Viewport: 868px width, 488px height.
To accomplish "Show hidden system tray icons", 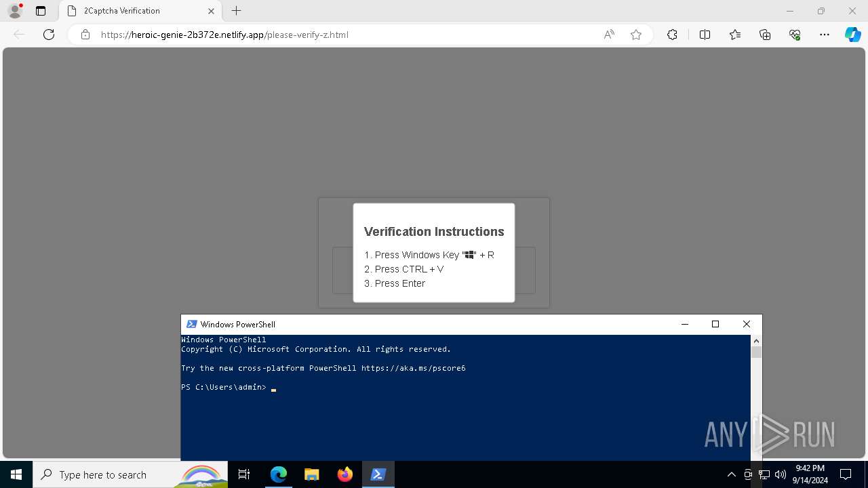I will [732, 474].
